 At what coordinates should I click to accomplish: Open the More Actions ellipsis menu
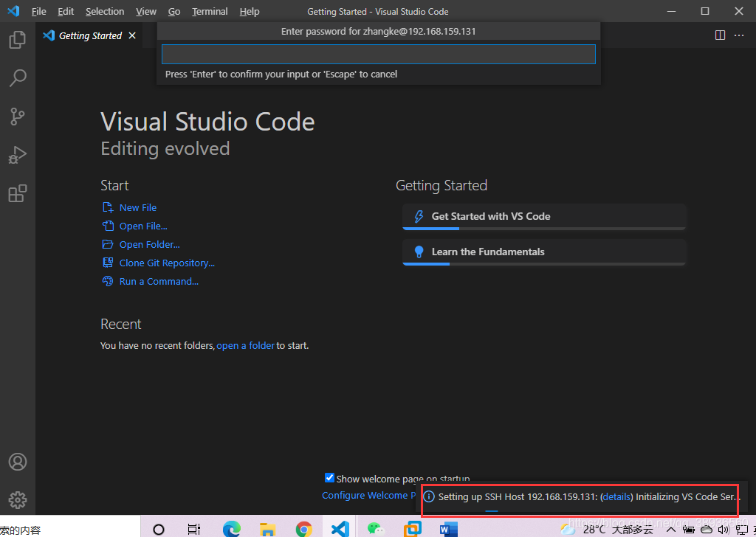coord(738,35)
